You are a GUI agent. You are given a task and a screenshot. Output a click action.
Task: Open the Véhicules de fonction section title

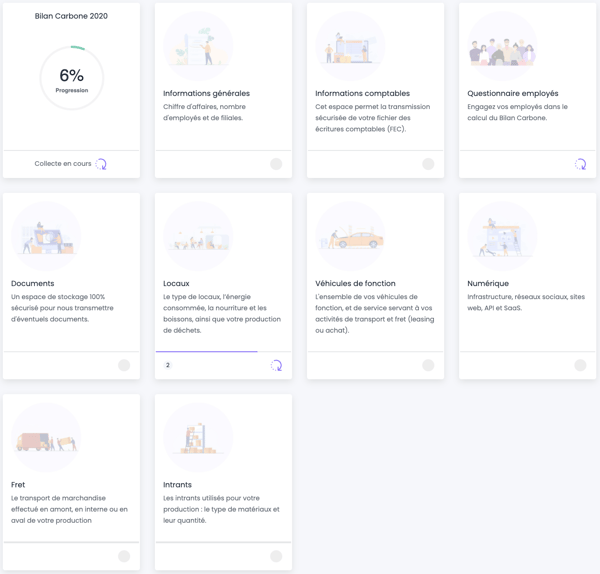pos(355,284)
